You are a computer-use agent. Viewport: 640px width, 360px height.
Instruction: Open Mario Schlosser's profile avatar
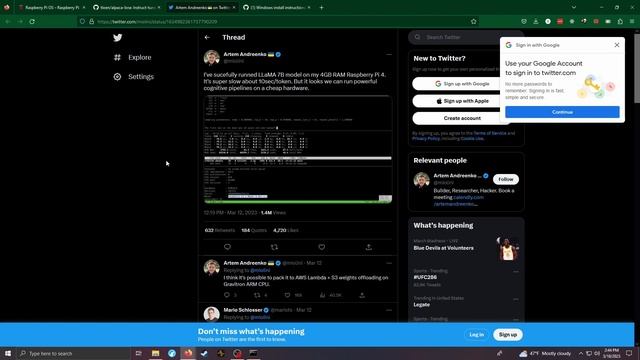pos(211,314)
